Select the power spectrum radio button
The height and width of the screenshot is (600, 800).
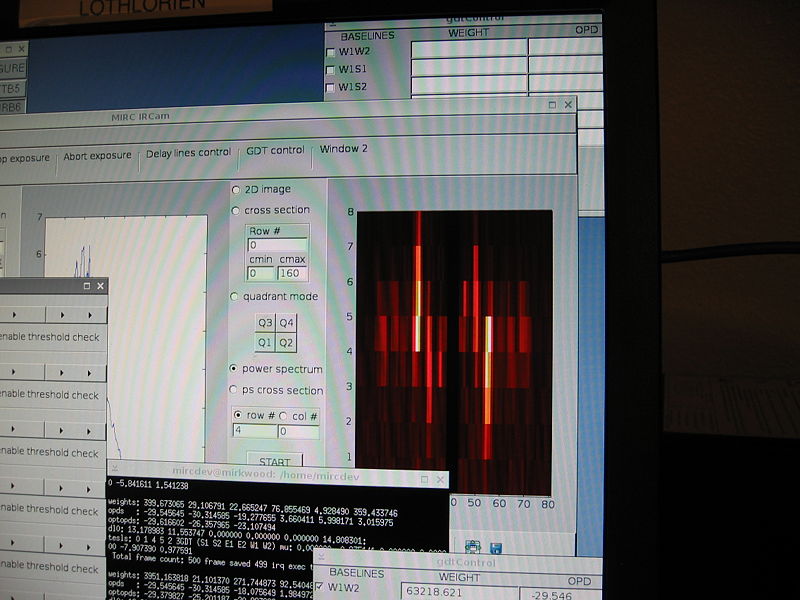click(233, 368)
